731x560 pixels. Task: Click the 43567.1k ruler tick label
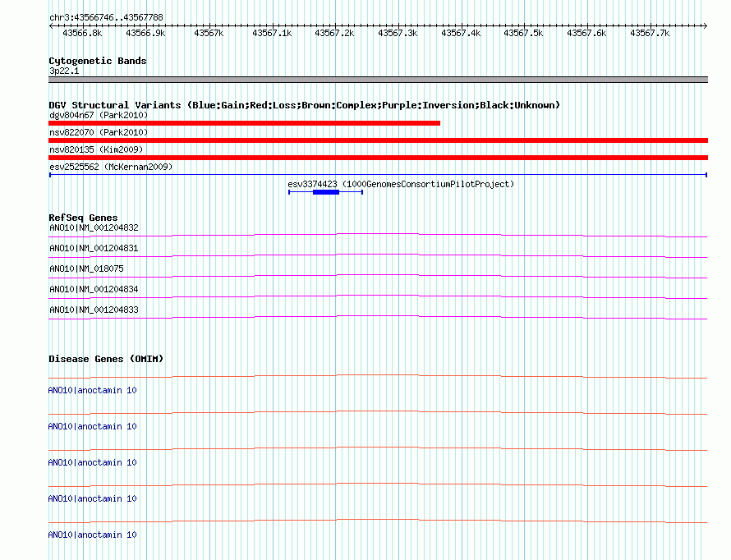(x=272, y=34)
